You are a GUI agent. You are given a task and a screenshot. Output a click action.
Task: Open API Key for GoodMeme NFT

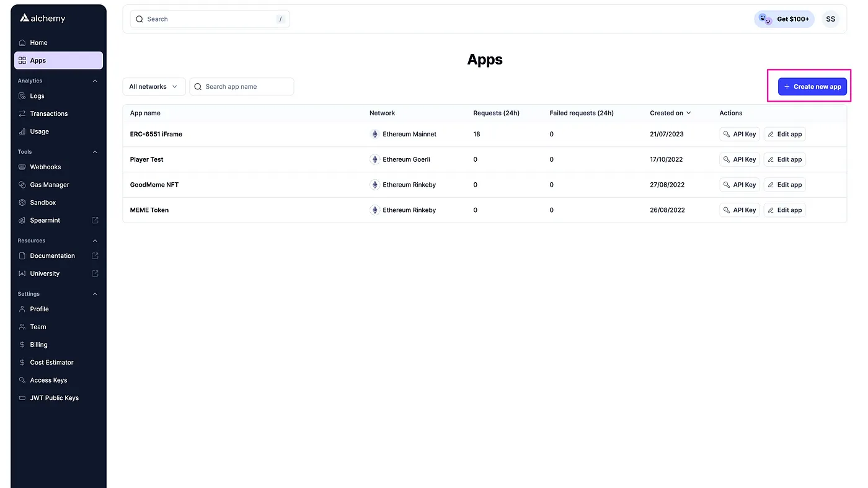[740, 185]
